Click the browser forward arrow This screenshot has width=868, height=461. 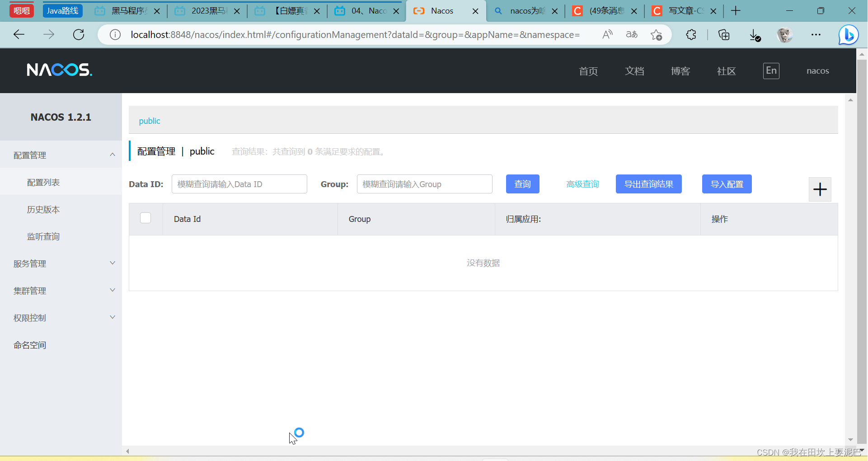coord(49,34)
